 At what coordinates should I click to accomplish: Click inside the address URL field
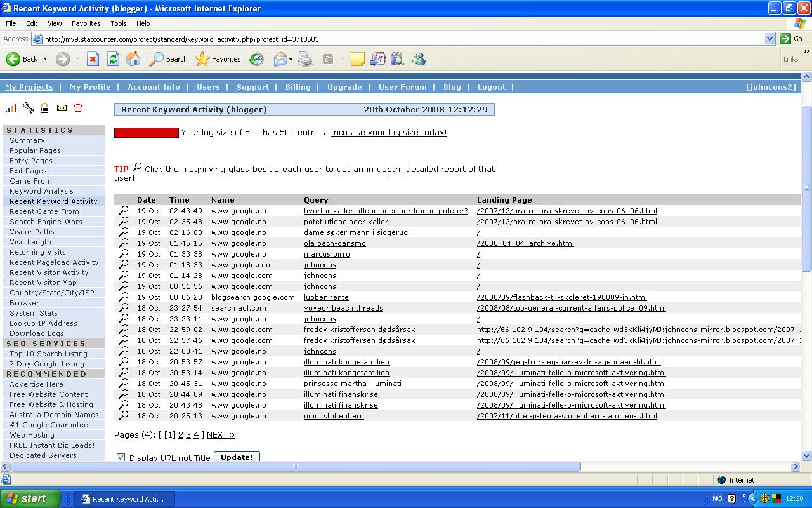[x=398, y=39]
